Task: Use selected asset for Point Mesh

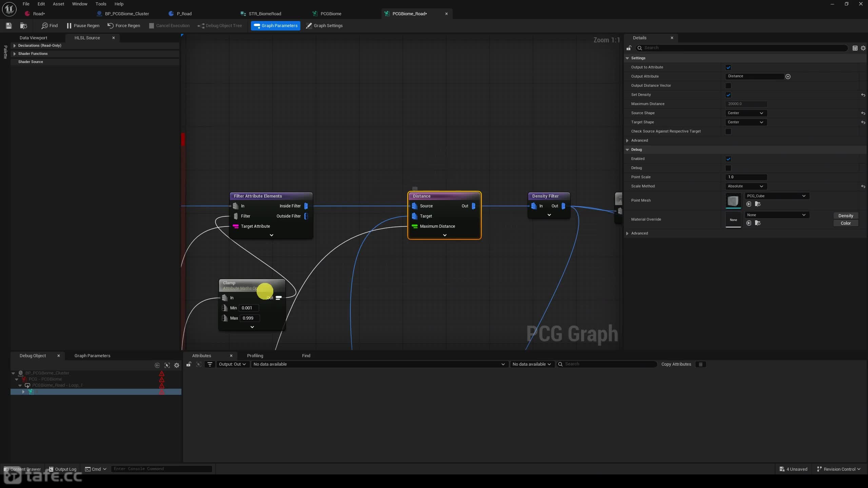Action: [749, 204]
